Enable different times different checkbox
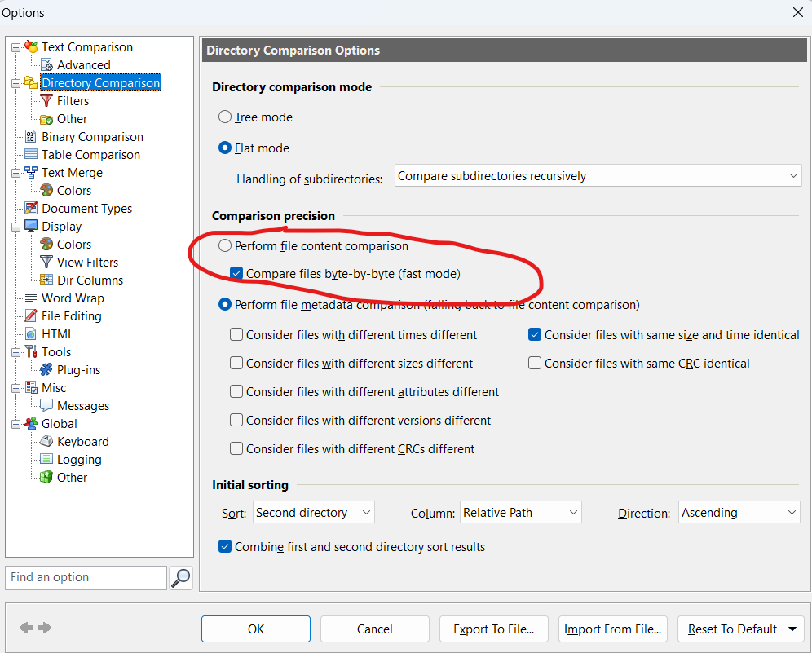This screenshot has height=653, width=812. [x=236, y=334]
